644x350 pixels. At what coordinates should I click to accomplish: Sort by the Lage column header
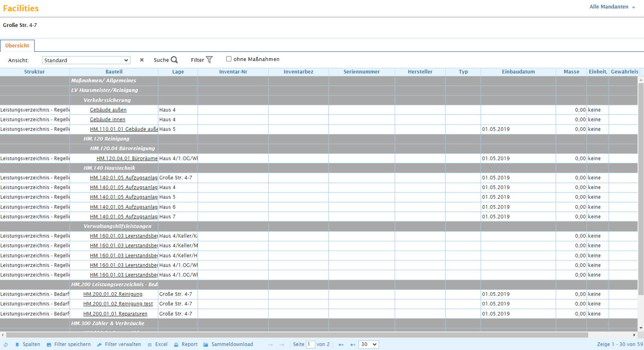pos(178,72)
